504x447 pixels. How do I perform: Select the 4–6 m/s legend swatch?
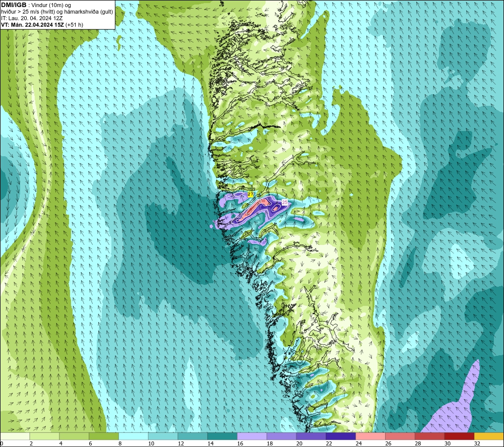tap(74, 436)
